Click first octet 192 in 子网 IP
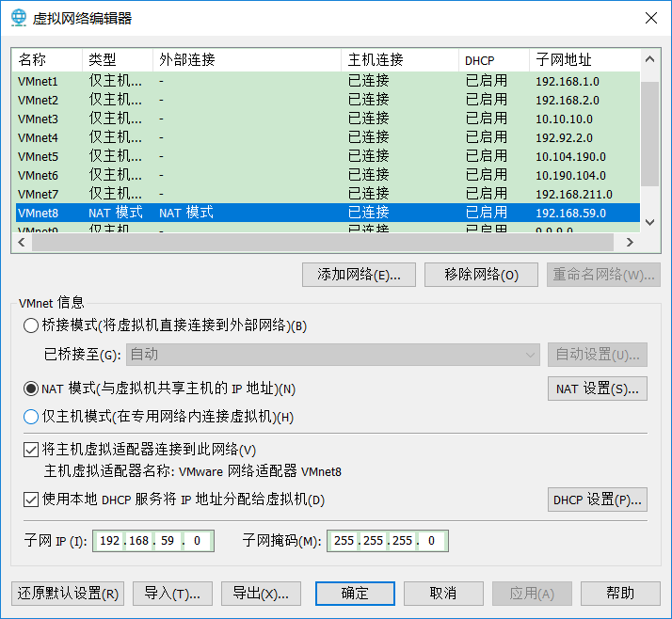 point(110,541)
